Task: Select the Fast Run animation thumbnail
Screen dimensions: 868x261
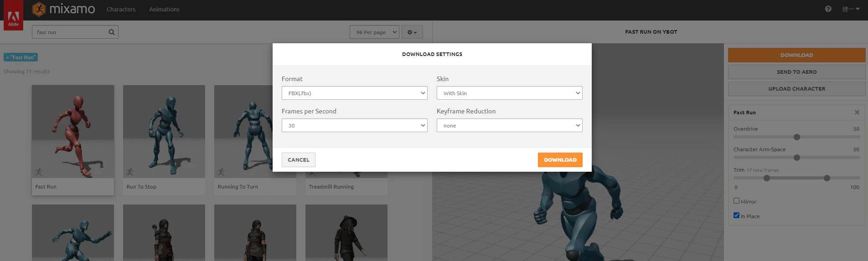Action: pyautogui.click(x=73, y=132)
